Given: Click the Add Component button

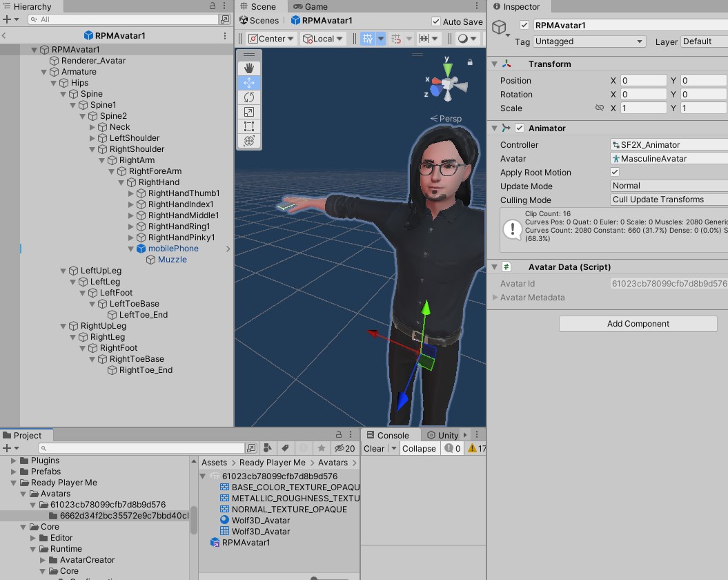Looking at the screenshot, I should click(638, 324).
